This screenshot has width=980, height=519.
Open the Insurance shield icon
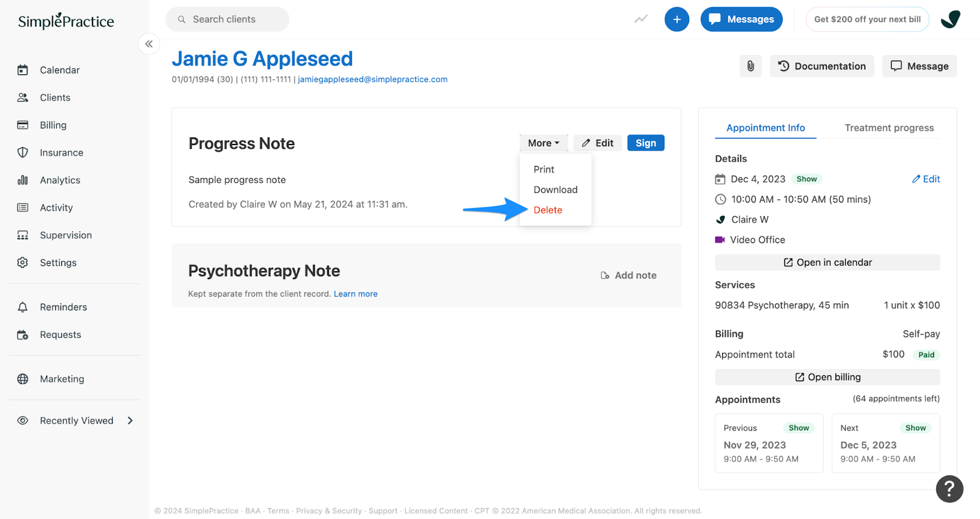click(x=23, y=152)
